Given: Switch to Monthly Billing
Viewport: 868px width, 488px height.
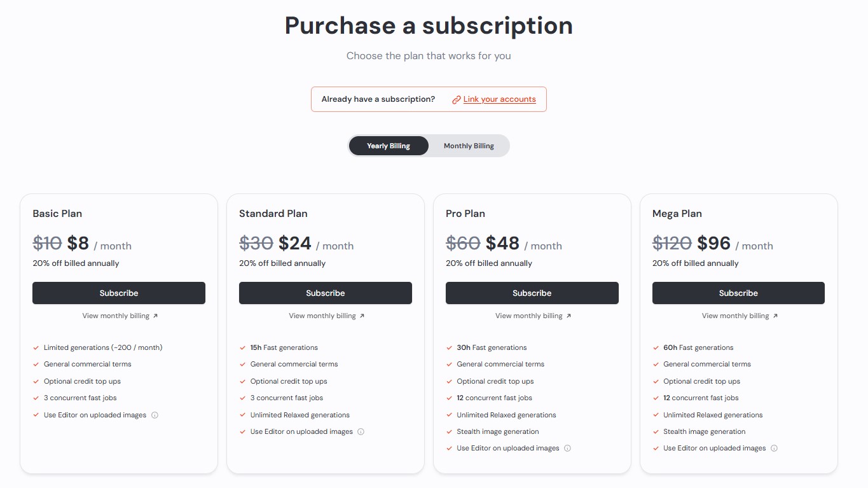Looking at the screenshot, I should (x=469, y=146).
